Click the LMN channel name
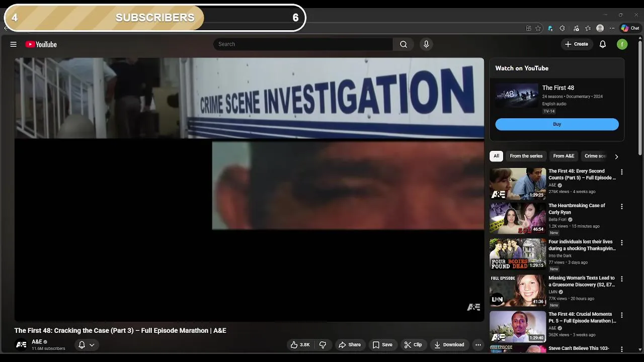 click(x=552, y=292)
